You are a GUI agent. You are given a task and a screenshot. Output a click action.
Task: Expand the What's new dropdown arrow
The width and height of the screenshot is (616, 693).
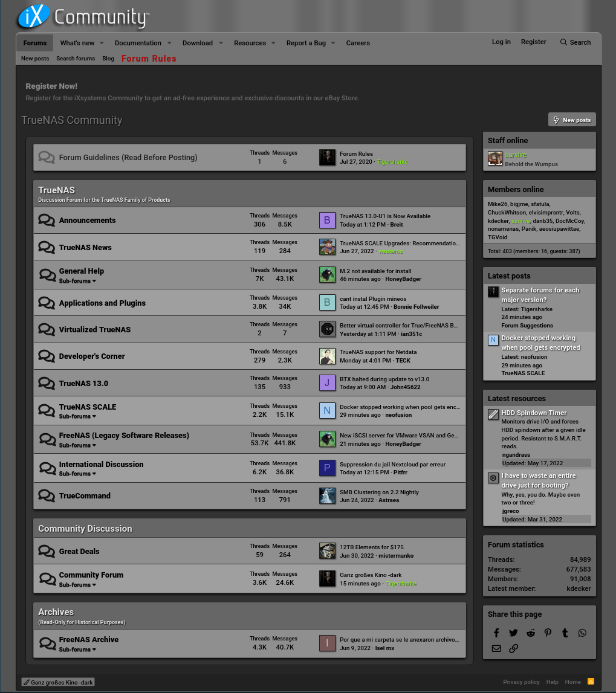point(102,43)
